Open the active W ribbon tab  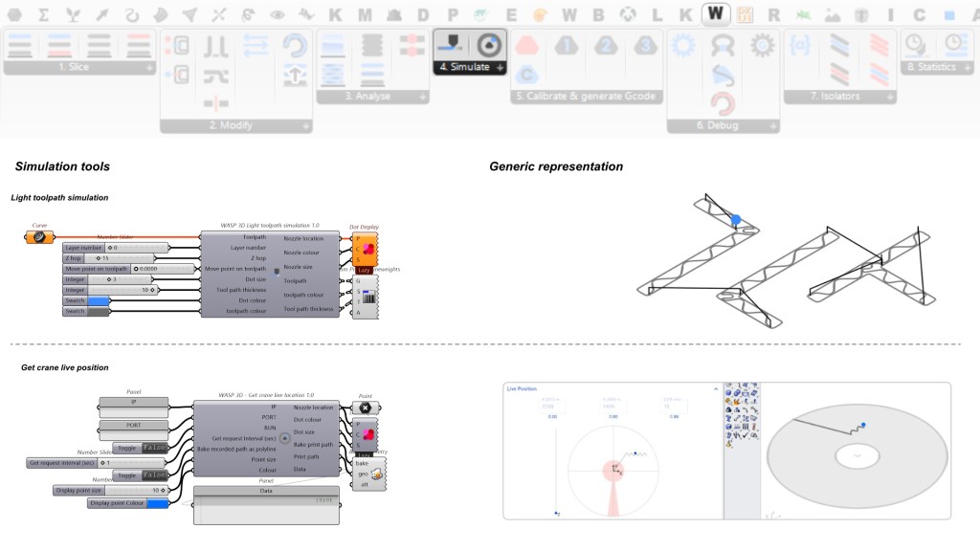pyautogui.click(x=714, y=14)
